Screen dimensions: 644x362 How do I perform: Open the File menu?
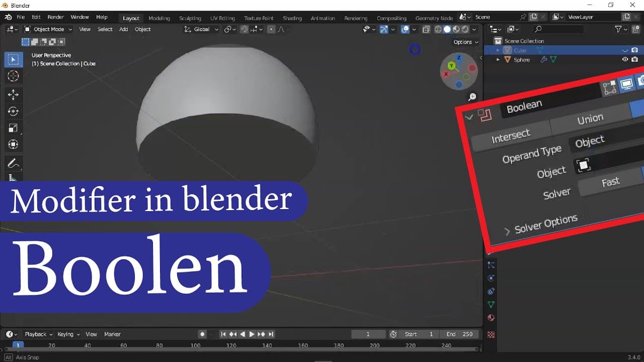[21, 17]
